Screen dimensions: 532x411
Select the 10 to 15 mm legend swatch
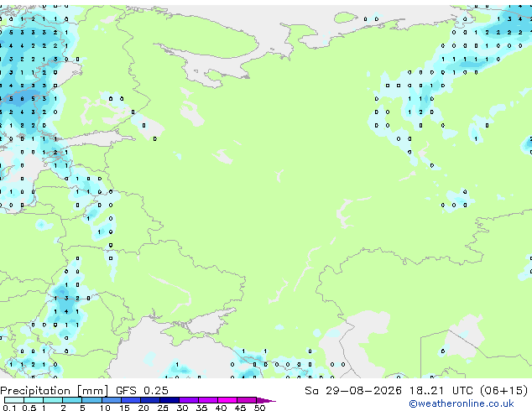click(111, 400)
